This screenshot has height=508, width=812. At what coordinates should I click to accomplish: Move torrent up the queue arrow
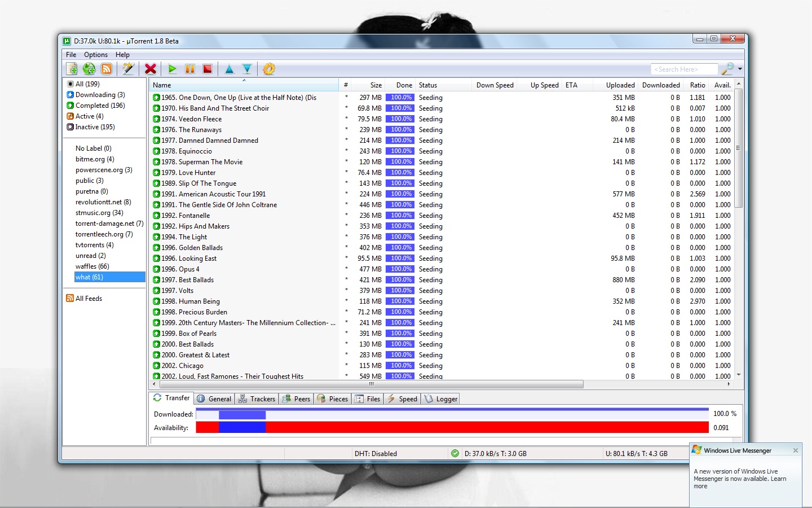click(230, 69)
